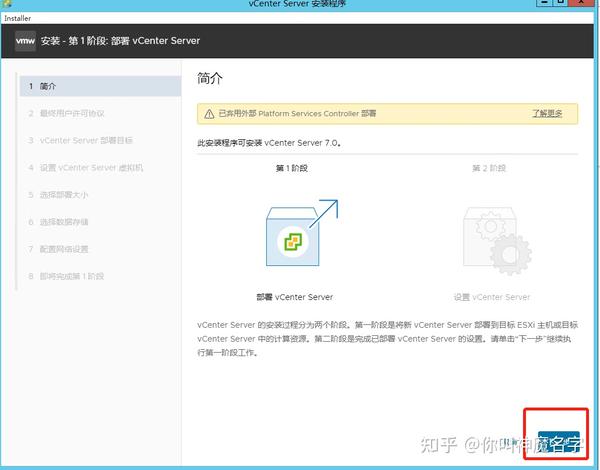
Task: Select step 1 简介 in the sidebar
Action: click(100, 86)
